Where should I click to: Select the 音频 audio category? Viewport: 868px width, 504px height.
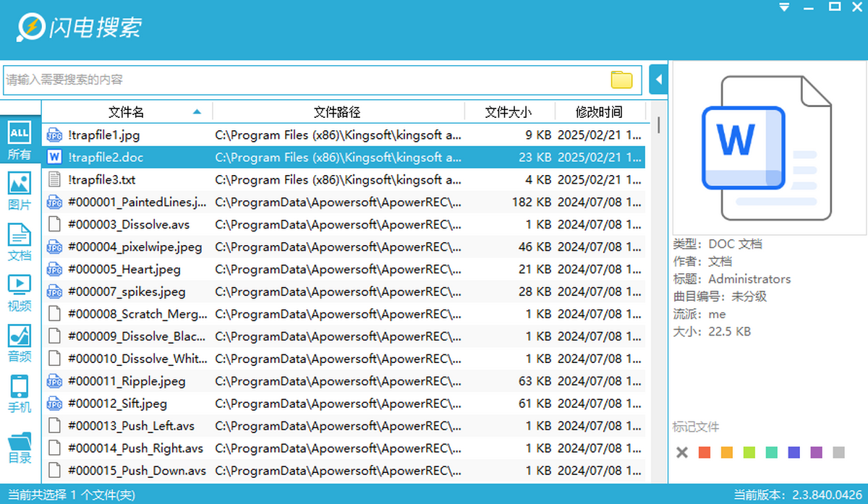20,342
